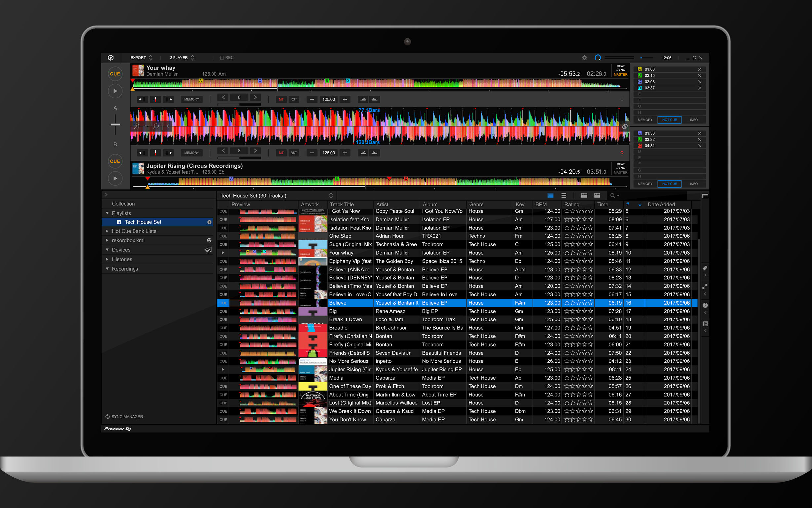Screen dimensions: 812x508
Task: Decrease the bottom deck tempo with minus
Action: tap(312, 153)
